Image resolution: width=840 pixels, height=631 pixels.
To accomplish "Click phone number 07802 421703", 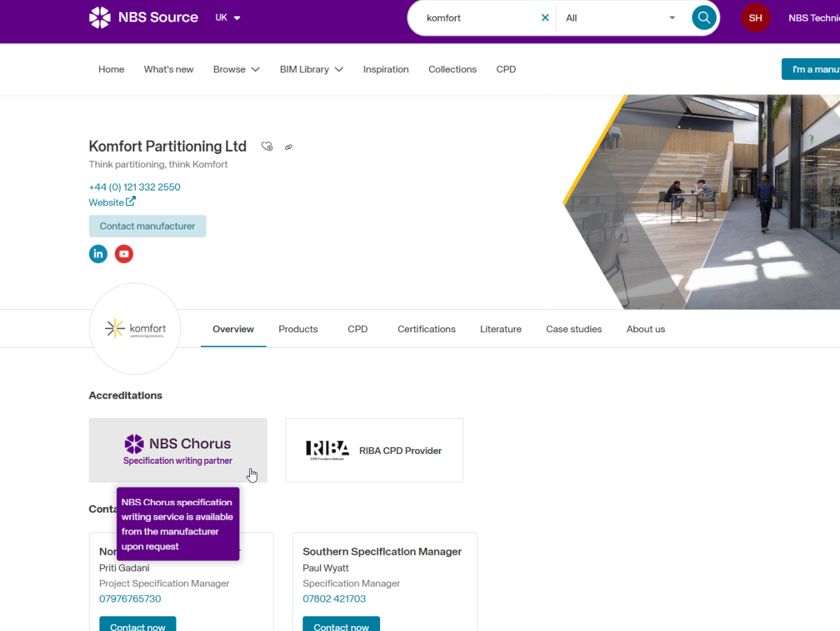I will [334, 599].
